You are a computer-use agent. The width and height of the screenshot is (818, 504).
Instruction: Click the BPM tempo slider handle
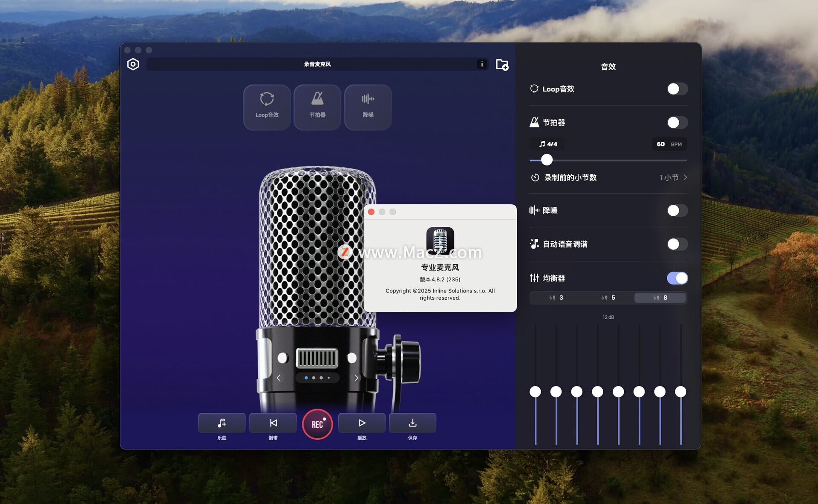pos(547,160)
